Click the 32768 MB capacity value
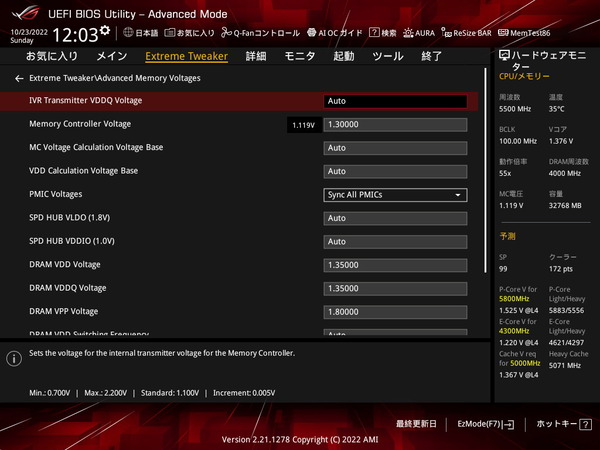 565,206
